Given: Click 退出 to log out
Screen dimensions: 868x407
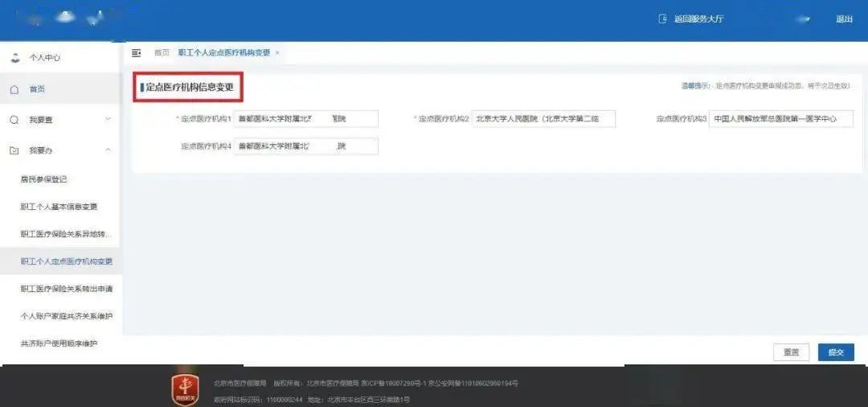Looking at the screenshot, I should click(844, 19).
